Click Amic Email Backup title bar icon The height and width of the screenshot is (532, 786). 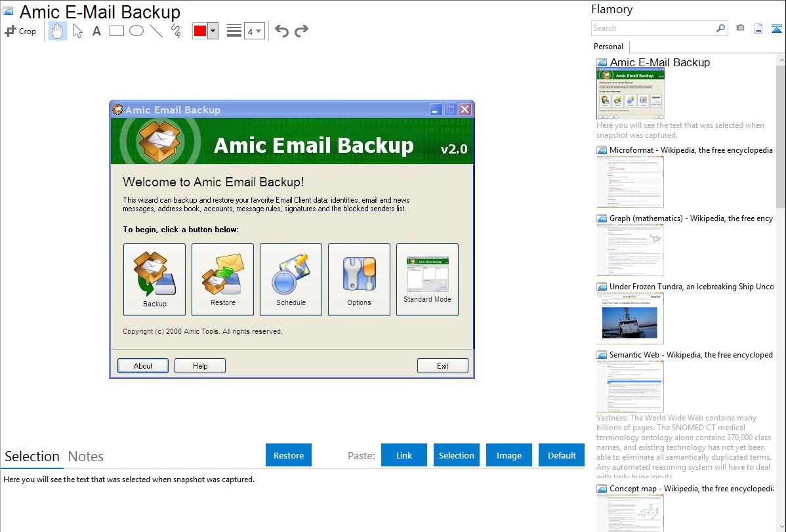117,110
